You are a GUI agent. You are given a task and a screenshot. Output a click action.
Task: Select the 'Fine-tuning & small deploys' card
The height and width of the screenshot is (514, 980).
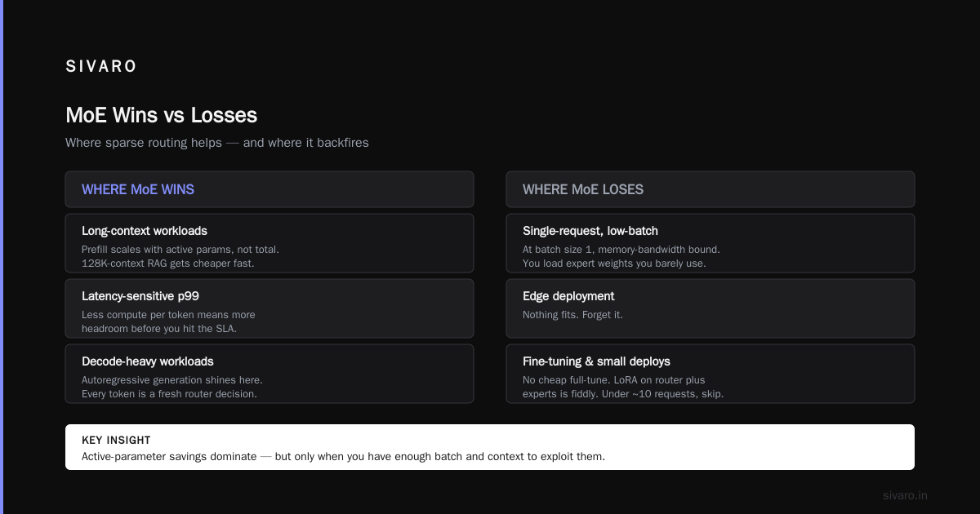point(710,374)
